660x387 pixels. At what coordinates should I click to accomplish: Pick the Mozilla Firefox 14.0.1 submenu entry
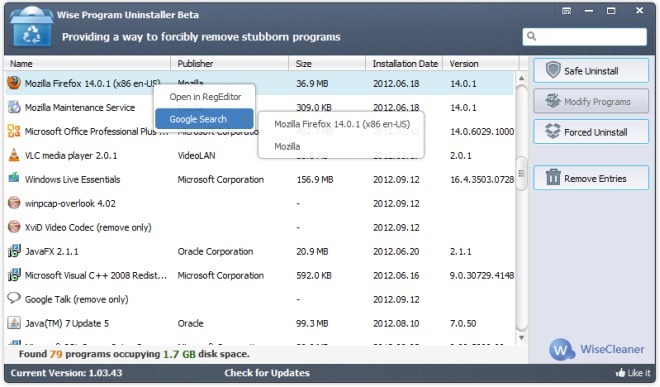[x=341, y=124]
